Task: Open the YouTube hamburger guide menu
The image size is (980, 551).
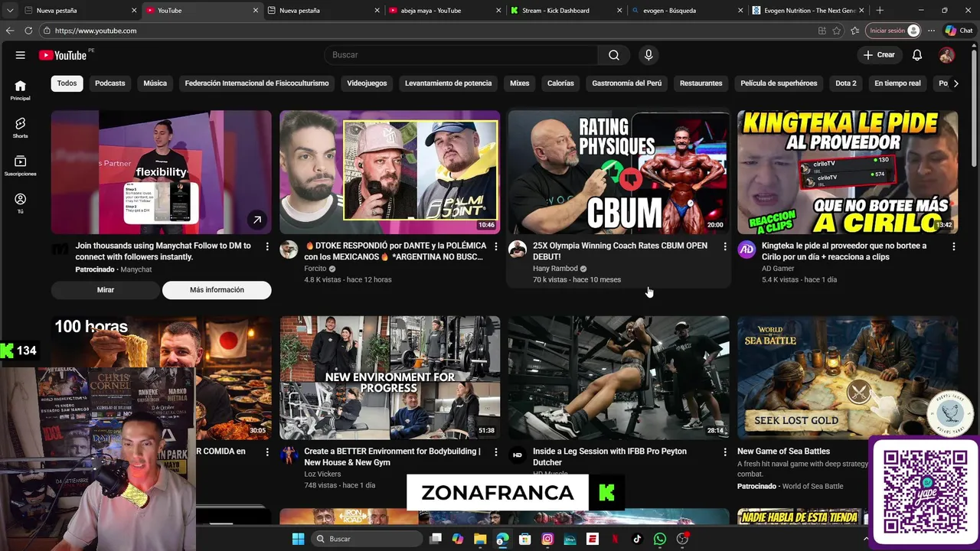Action: pyautogui.click(x=21, y=55)
